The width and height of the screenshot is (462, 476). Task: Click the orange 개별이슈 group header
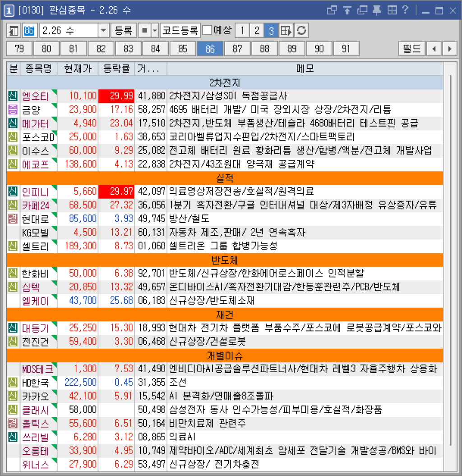point(225,355)
